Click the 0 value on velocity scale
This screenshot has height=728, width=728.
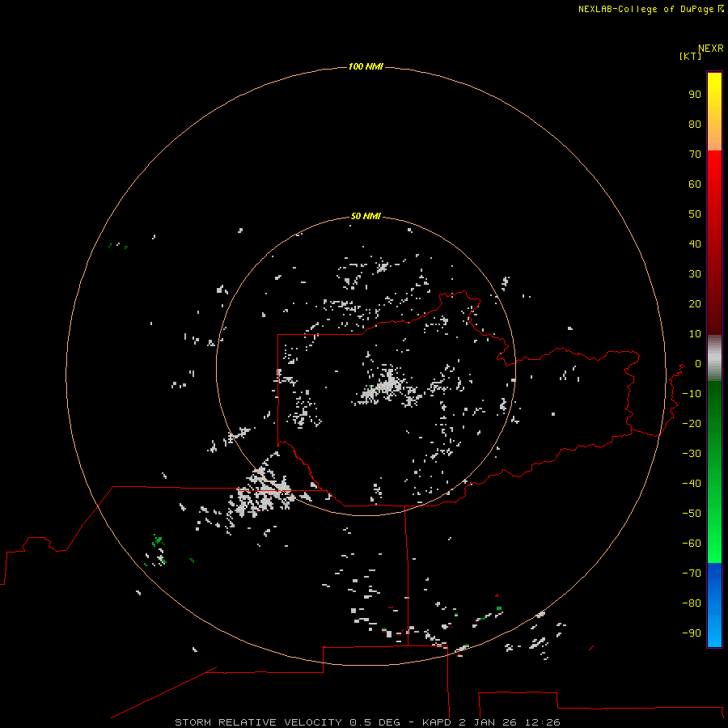(x=698, y=363)
